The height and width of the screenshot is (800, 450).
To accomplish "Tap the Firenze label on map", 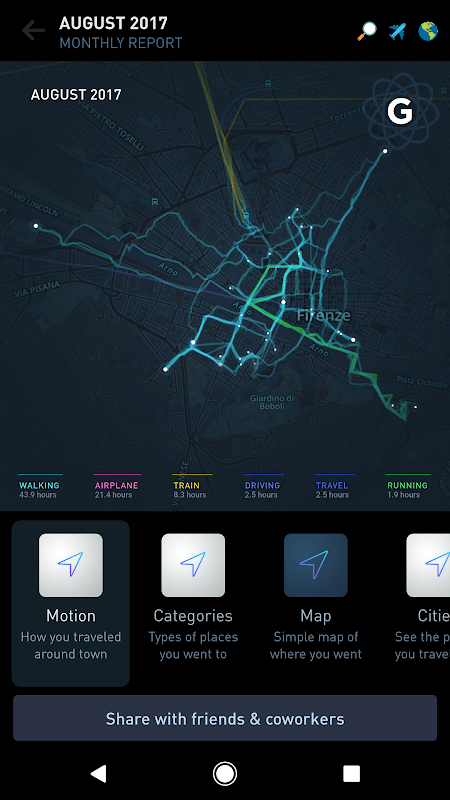I will coord(323,315).
